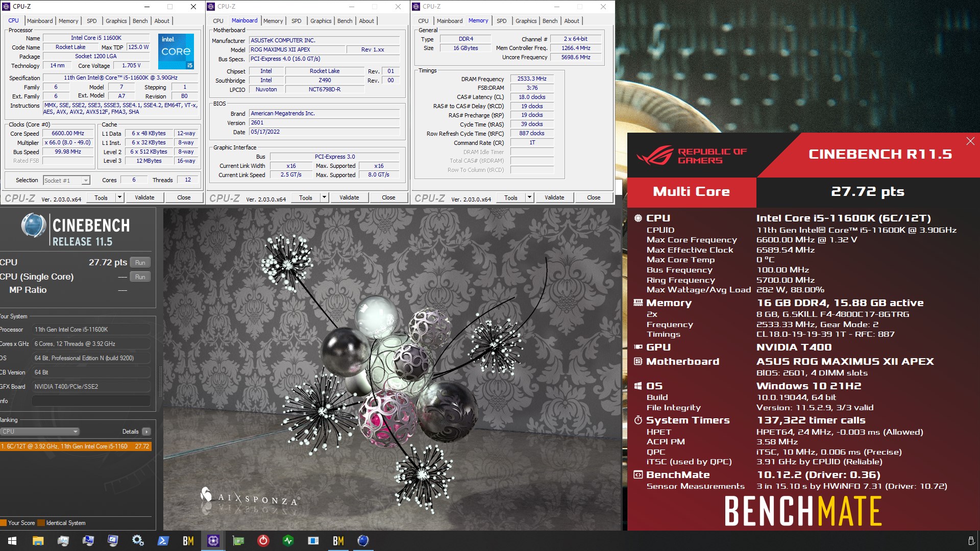Screen dimensions: 980x551
Task: Click Tools button in Mainboard CPU-Z window
Action: [x=306, y=197]
